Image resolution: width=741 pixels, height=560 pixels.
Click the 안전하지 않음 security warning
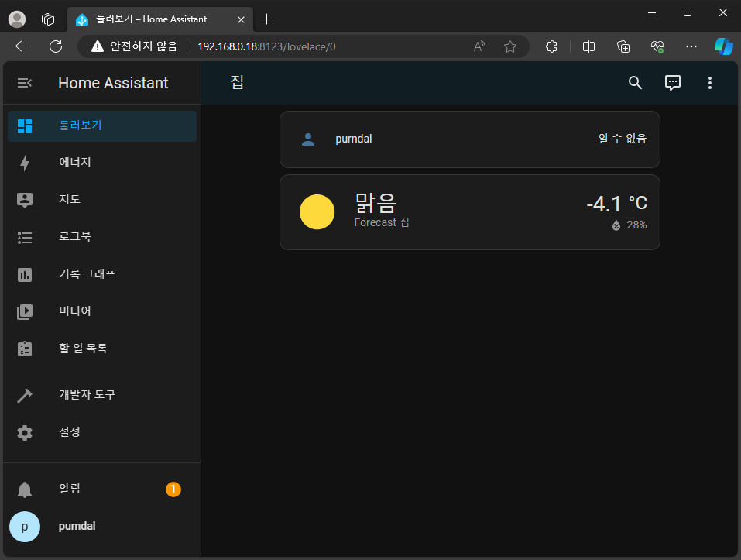click(x=135, y=46)
